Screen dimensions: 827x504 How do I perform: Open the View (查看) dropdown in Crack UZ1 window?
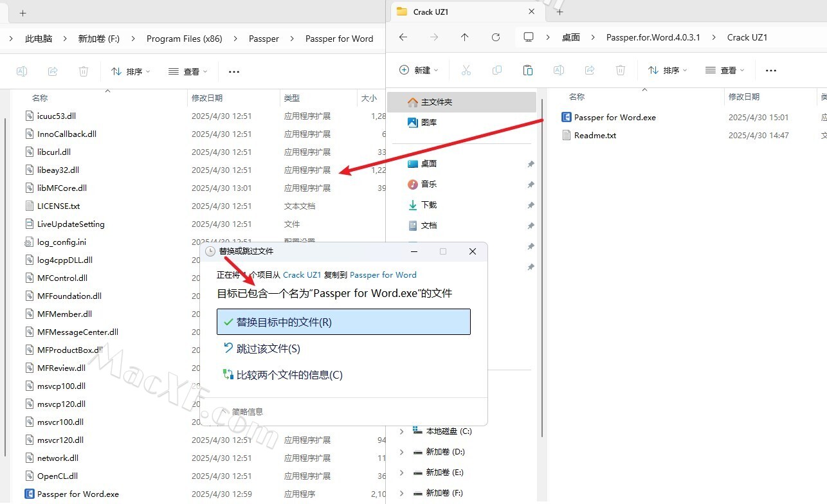point(725,70)
